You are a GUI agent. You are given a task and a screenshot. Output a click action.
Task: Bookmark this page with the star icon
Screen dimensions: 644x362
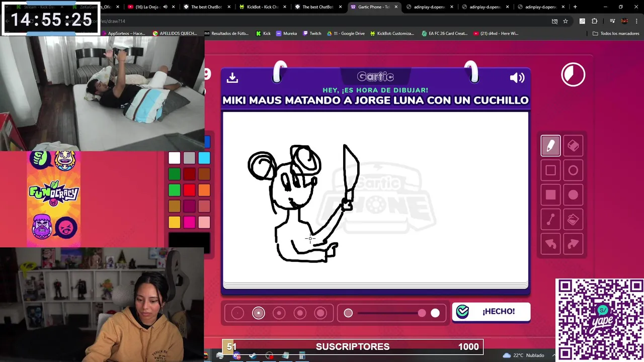coord(566,21)
